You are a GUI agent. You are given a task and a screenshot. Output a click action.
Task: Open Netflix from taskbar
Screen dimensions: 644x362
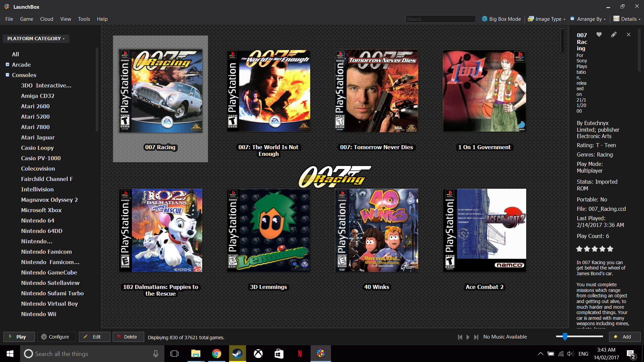[300, 354]
